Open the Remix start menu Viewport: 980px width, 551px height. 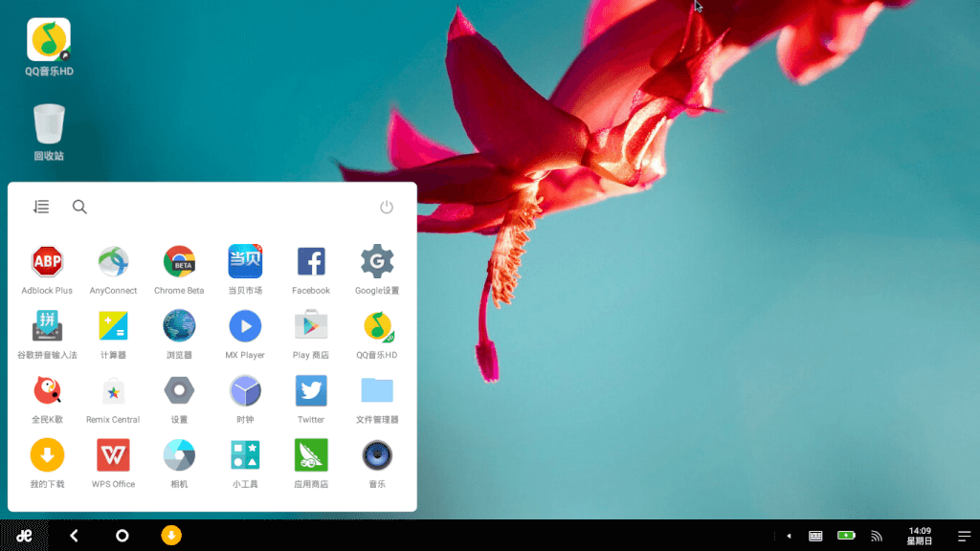click(21, 536)
